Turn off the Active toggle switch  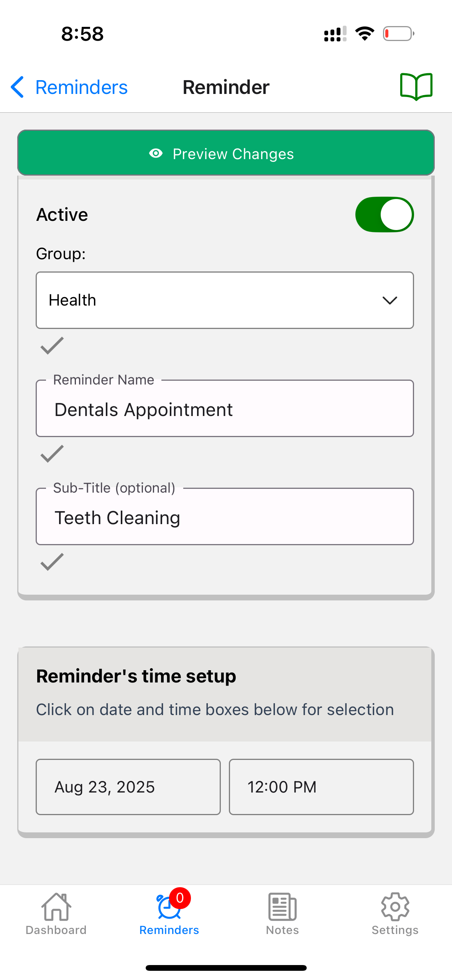pyautogui.click(x=384, y=214)
